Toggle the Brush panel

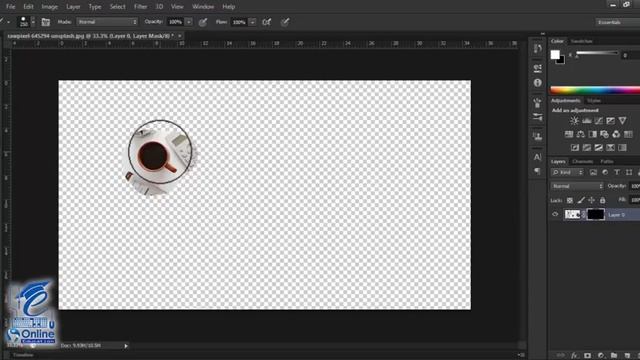coord(46,22)
